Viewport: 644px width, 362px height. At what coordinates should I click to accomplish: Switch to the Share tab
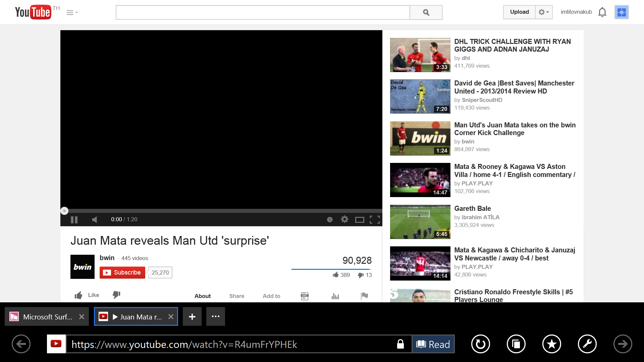tap(236, 296)
